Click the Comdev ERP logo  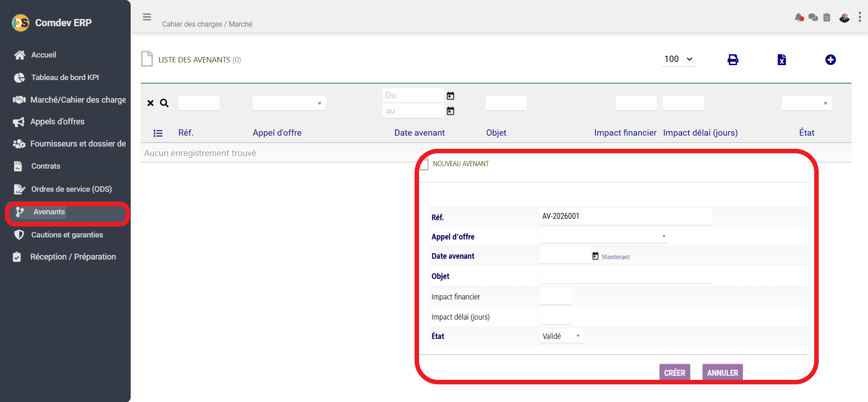click(x=21, y=23)
